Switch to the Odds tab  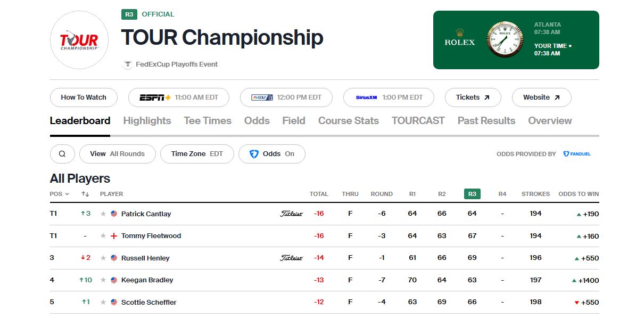point(257,121)
